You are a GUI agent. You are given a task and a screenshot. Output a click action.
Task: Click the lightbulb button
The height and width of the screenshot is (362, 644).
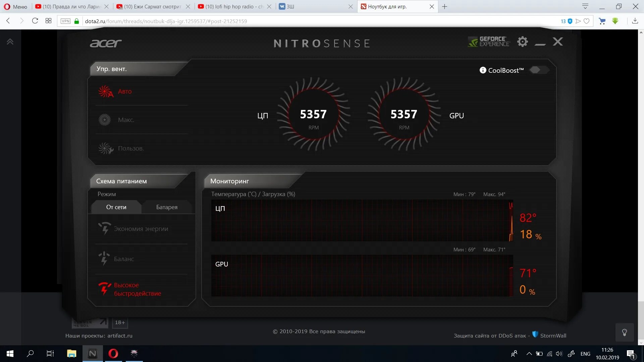point(625,332)
